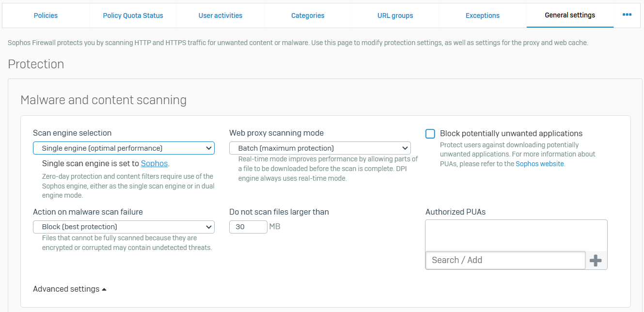Click the plus icon beside Search / Add
This screenshot has height=312, width=644.
(x=596, y=261)
